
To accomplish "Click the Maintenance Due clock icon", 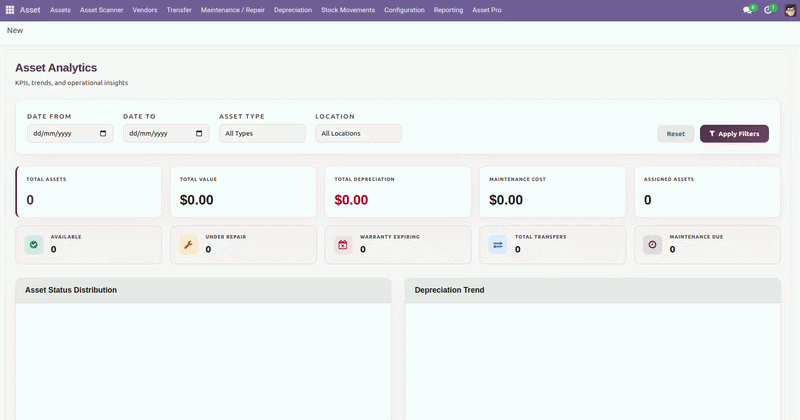I will [x=652, y=245].
